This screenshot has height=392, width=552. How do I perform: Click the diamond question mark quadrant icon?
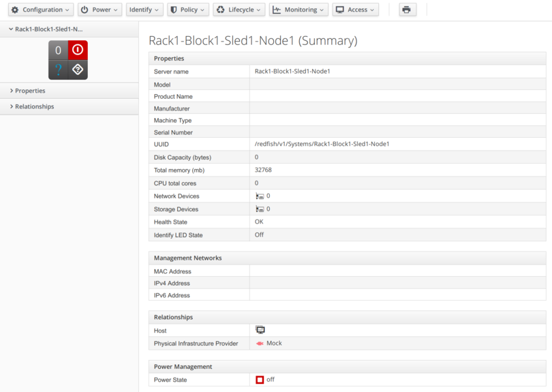78,70
